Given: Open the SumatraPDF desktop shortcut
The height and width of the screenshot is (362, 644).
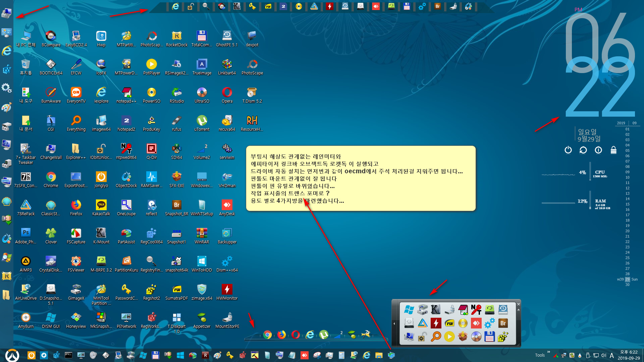Looking at the screenshot, I should coord(177,292).
